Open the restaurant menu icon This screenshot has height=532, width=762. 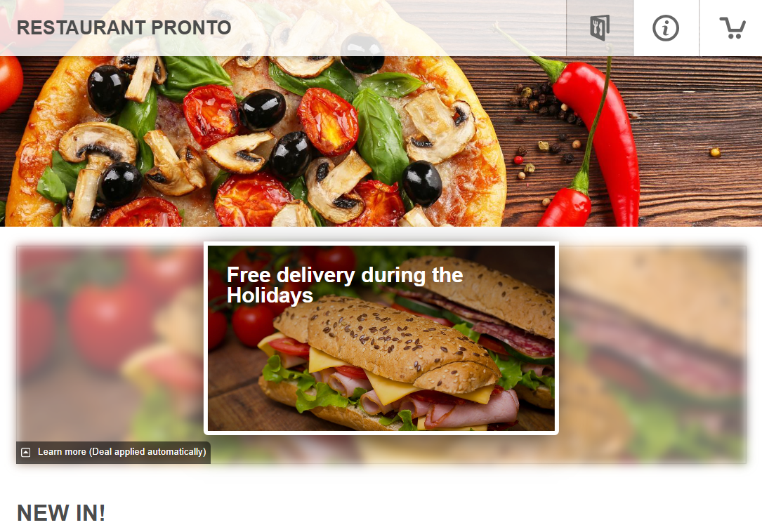(x=600, y=27)
